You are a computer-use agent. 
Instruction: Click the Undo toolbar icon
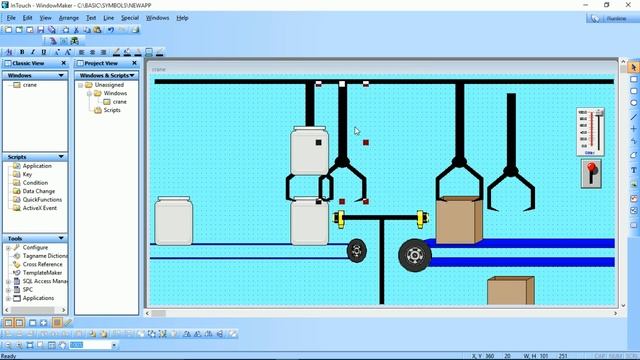click(x=111, y=30)
